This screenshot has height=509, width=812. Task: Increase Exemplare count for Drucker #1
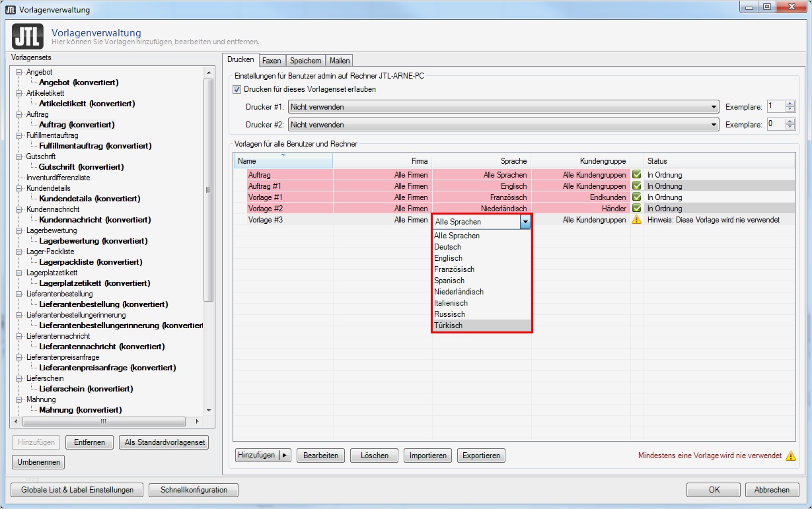[x=791, y=104]
